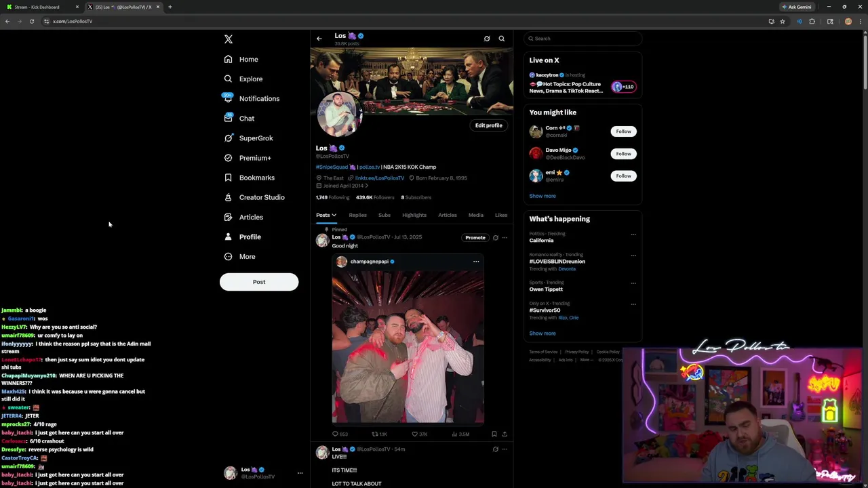This screenshot has width=868, height=488.
Task: Bookmark this page with star icon
Action: point(783,21)
